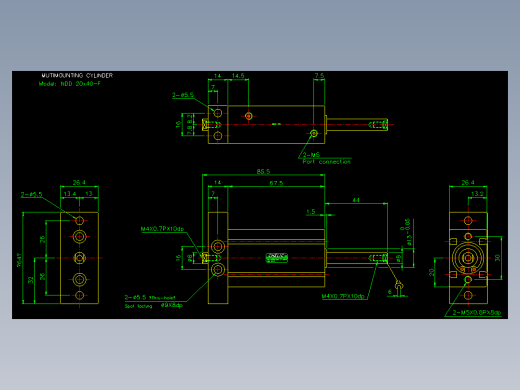Click the "14.5" dimension in the top view
Image resolution: width=520 pixels, height=390 pixels.
click(238, 76)
